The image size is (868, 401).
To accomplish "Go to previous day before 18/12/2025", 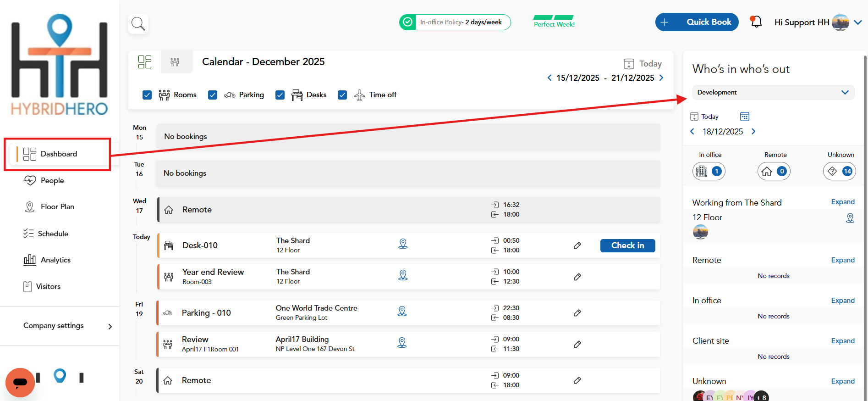I will click(692, 131).
